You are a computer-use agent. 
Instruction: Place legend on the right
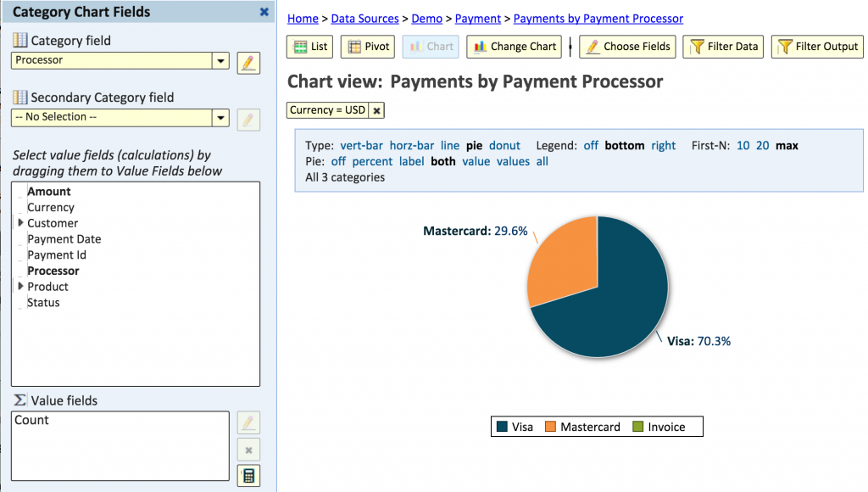pyautogui.click(x=663, y=145)
